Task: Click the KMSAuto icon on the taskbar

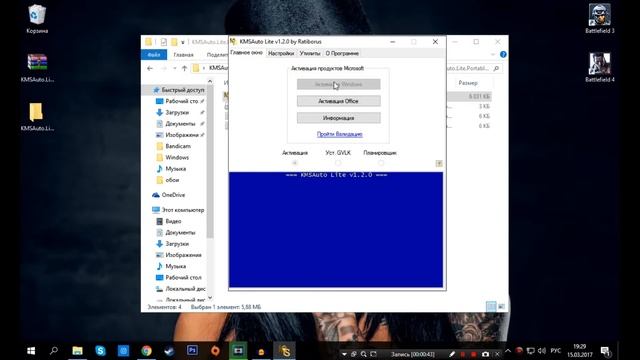Action: 284,351
